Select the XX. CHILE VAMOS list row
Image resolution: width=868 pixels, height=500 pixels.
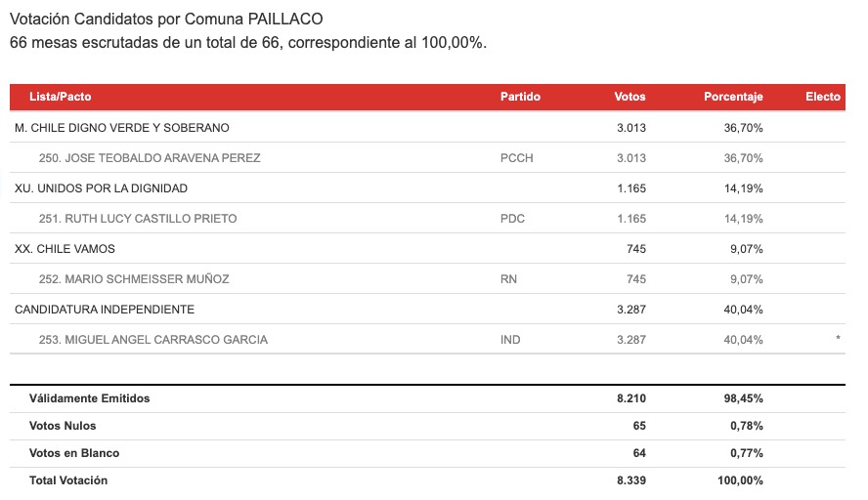pyautogui.click(x=427, y=249)
